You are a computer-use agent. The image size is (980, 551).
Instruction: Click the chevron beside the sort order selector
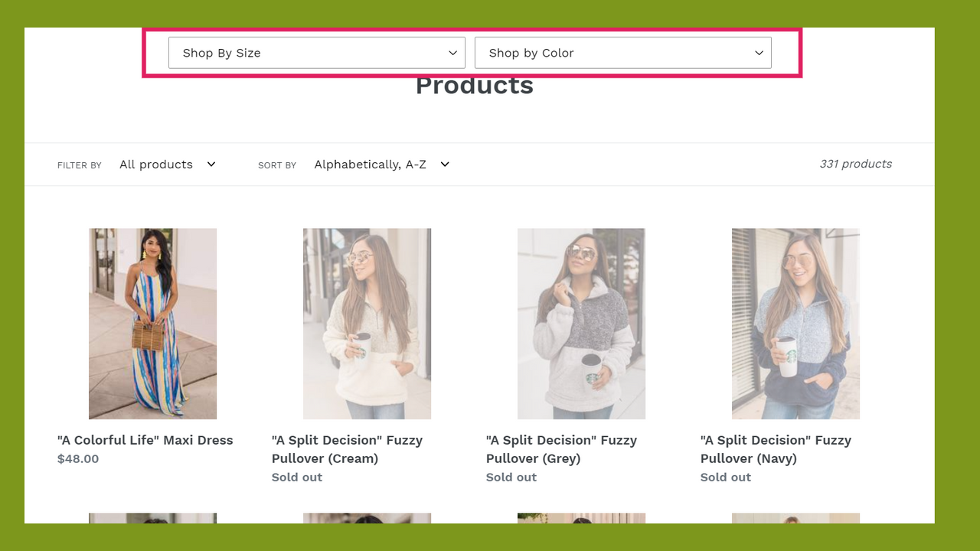(444, 164)
